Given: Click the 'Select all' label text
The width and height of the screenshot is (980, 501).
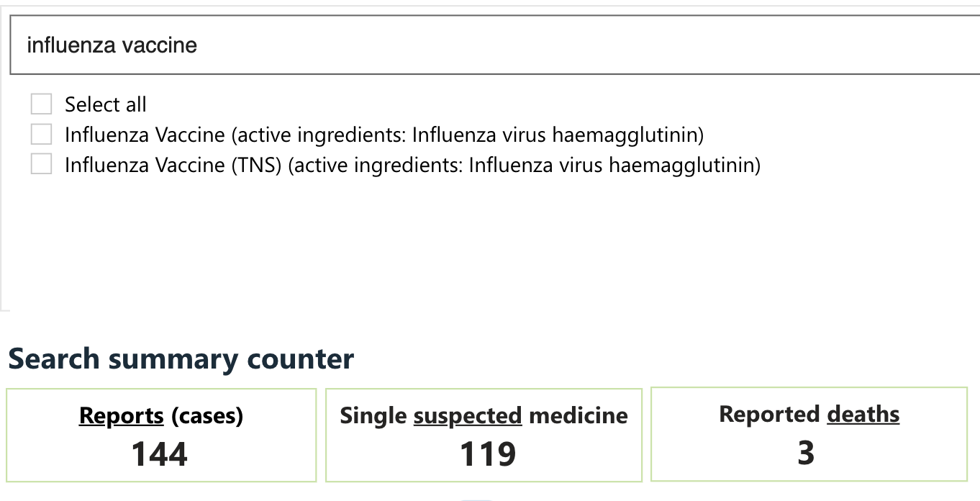Looking at the screenshot, I should click(106, 104).
